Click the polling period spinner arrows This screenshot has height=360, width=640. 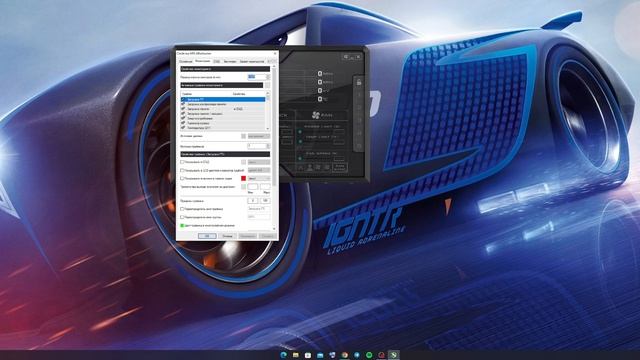pos(268,77)
